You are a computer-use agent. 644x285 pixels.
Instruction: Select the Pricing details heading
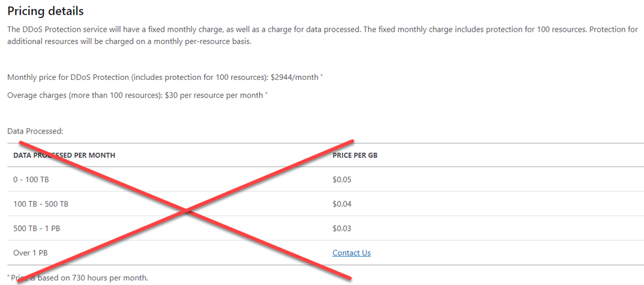(46, 11)
